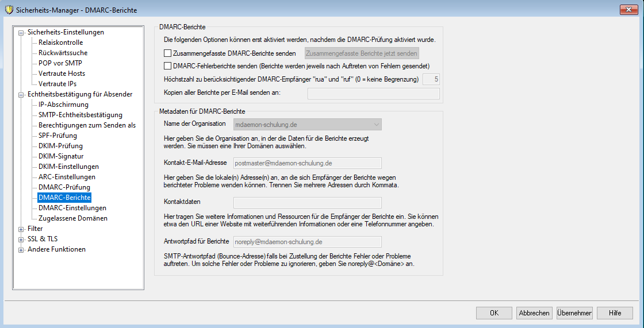Select DMARC-Prüfung in the tree
The image size is (644, 328).
pyautogui.click(x=64, y=187)
